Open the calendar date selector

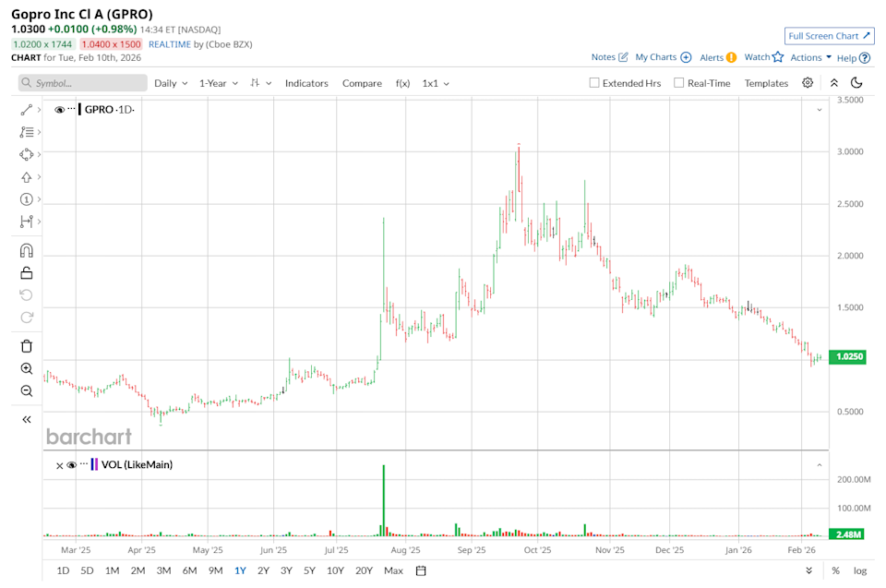(420, 570)
